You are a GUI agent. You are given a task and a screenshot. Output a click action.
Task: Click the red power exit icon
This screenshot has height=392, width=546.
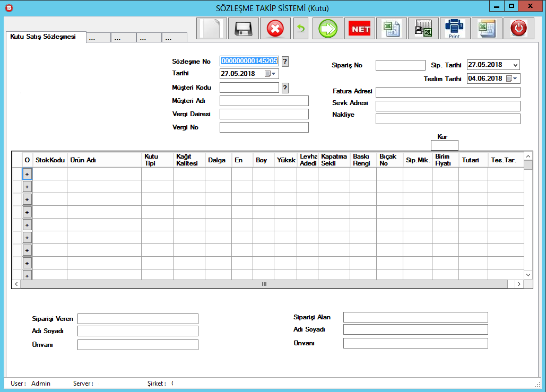(518, 28)
